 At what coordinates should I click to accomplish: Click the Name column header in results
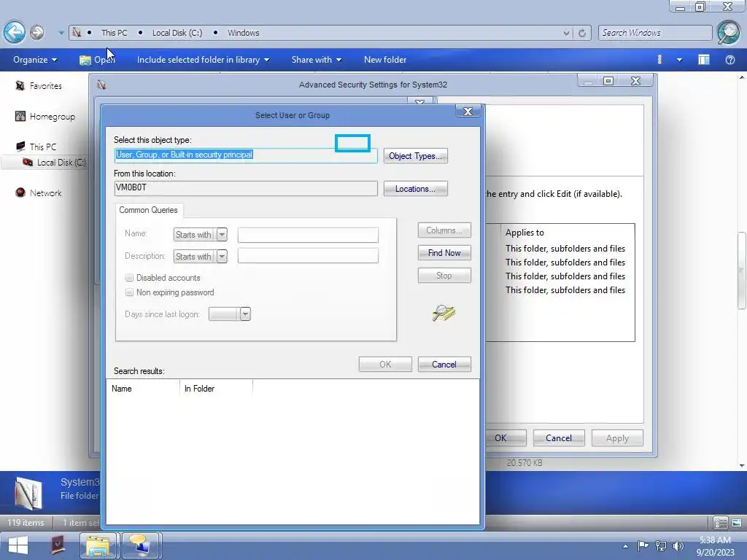(143, 389)
